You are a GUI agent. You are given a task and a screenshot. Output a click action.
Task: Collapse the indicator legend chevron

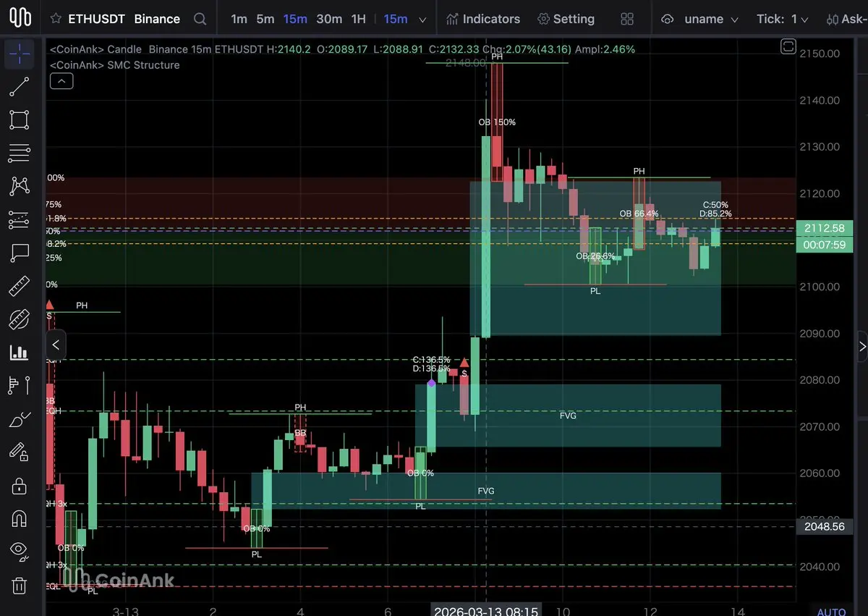point(61,82)
